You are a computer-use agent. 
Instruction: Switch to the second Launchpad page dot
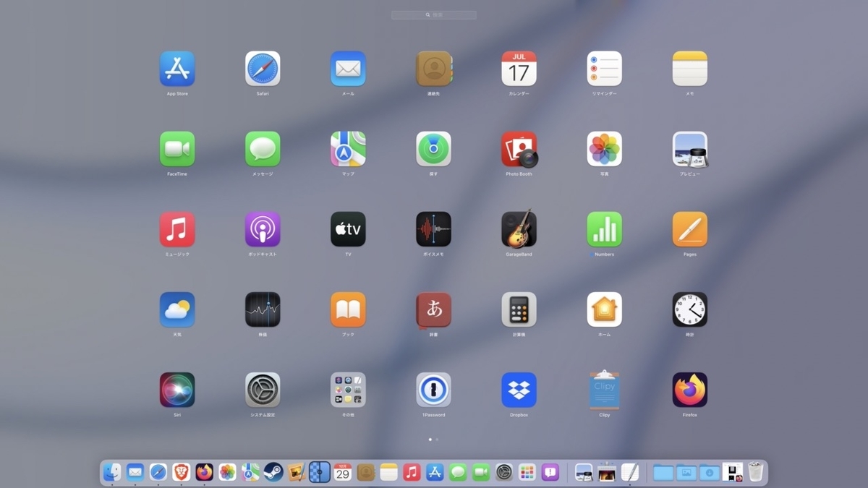[437, 439]
